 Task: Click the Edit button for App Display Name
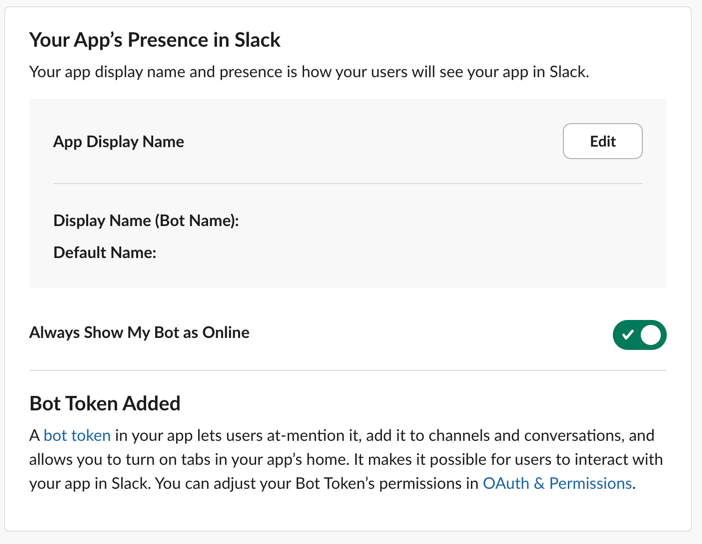602,141
